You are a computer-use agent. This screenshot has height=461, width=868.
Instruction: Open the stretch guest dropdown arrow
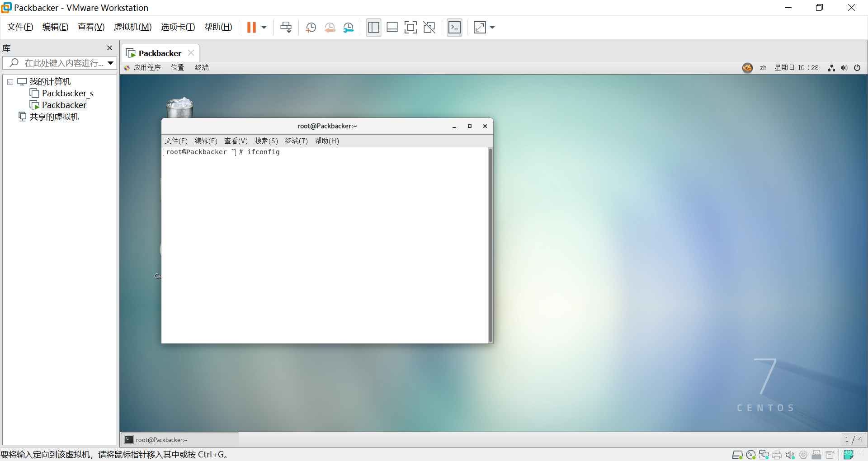tap(492, 28)
